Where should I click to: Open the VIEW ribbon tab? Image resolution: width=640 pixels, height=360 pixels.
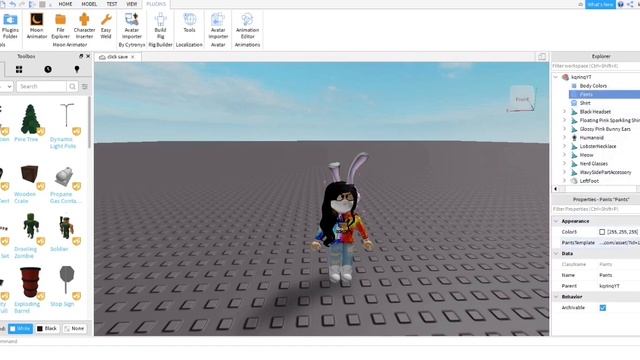[x=131, y=4]
